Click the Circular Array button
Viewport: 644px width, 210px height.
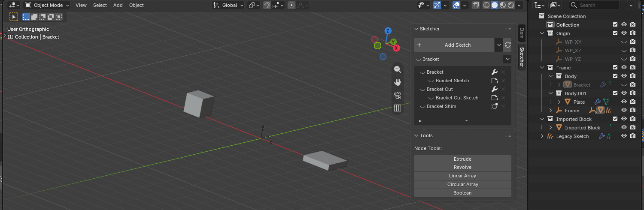(463, 184)
